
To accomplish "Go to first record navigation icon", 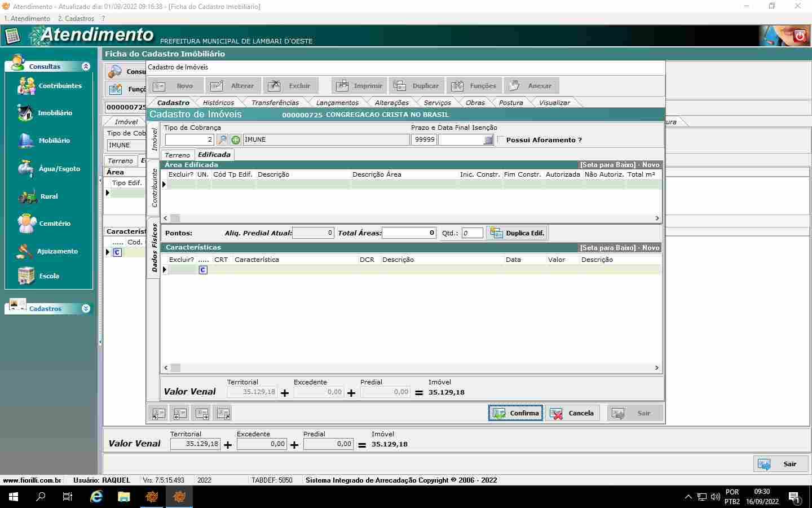I will [x=158, y=414].
